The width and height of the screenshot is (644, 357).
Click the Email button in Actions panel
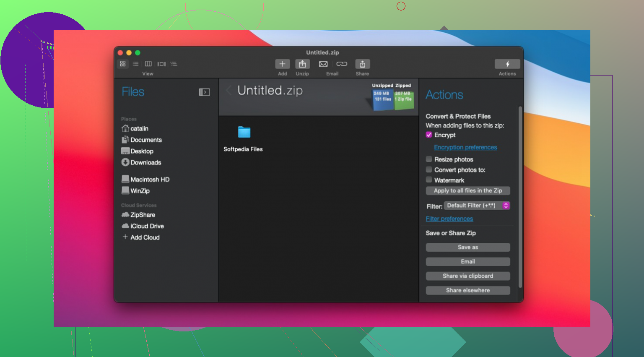(468, 261)
